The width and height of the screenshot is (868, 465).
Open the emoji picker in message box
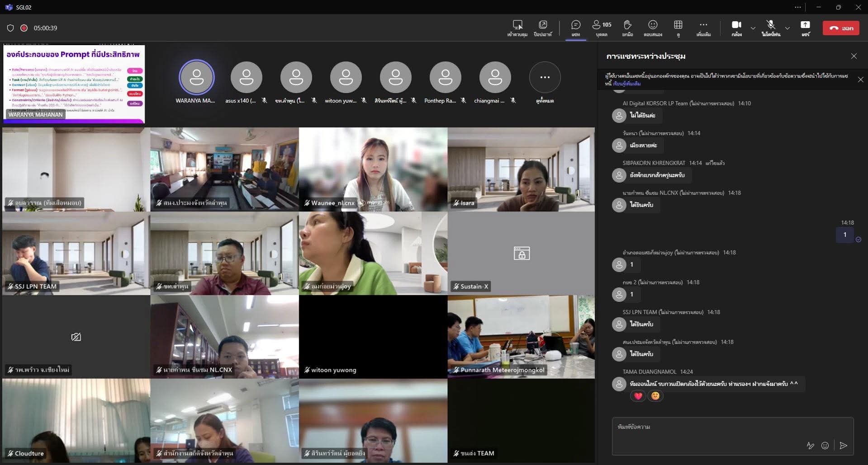click(x=825, y=446)
